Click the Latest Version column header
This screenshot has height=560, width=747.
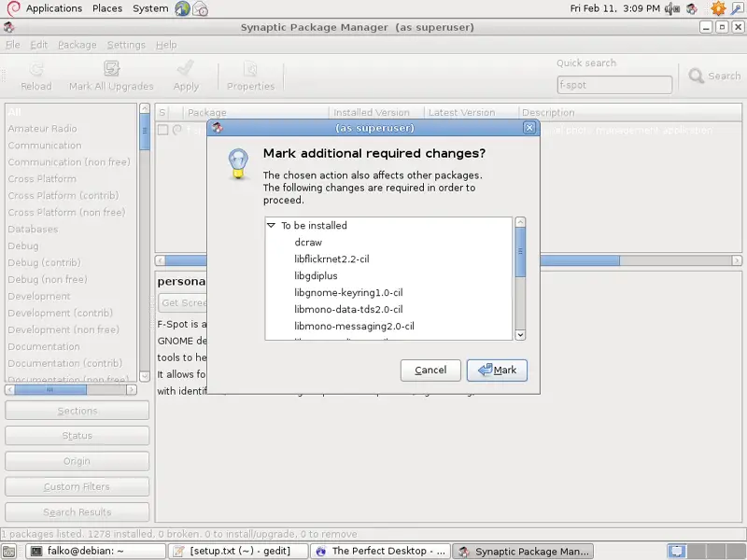pos(472,112)
